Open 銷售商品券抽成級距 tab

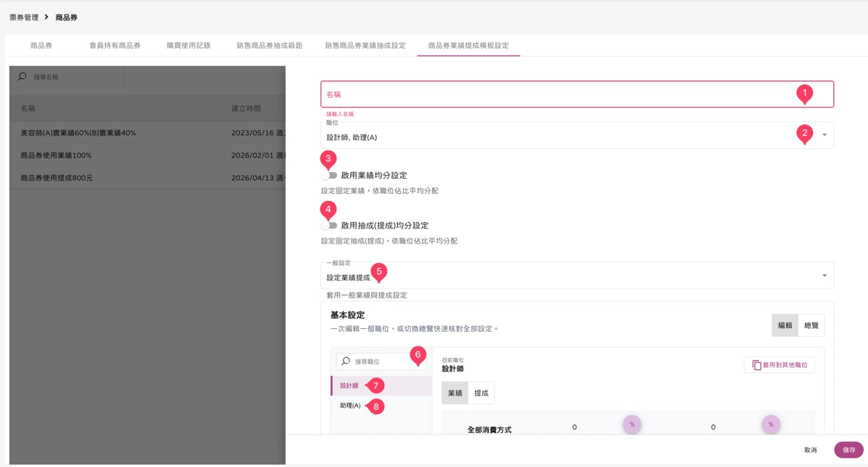(269, 45)
